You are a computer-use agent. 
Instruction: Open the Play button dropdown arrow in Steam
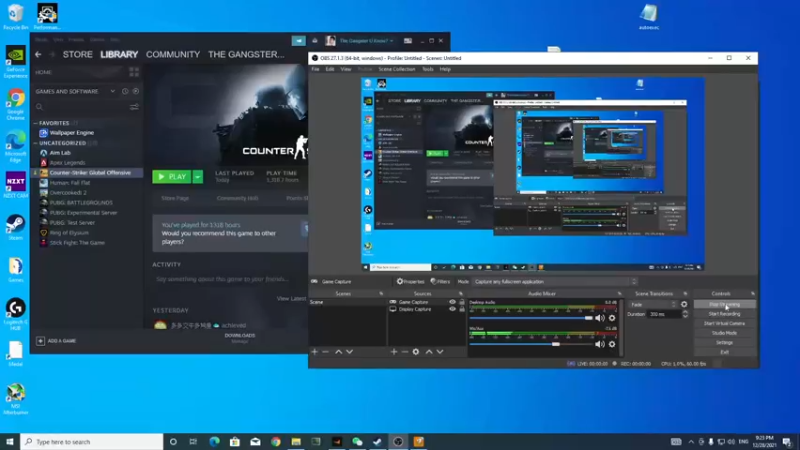[x=197, y=177]
